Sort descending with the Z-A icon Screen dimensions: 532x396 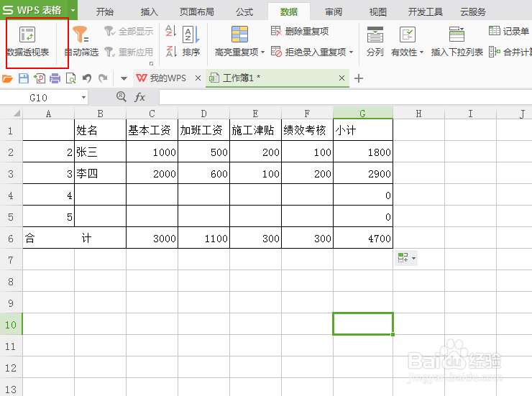pyautogui.click(x=170, y=52)
